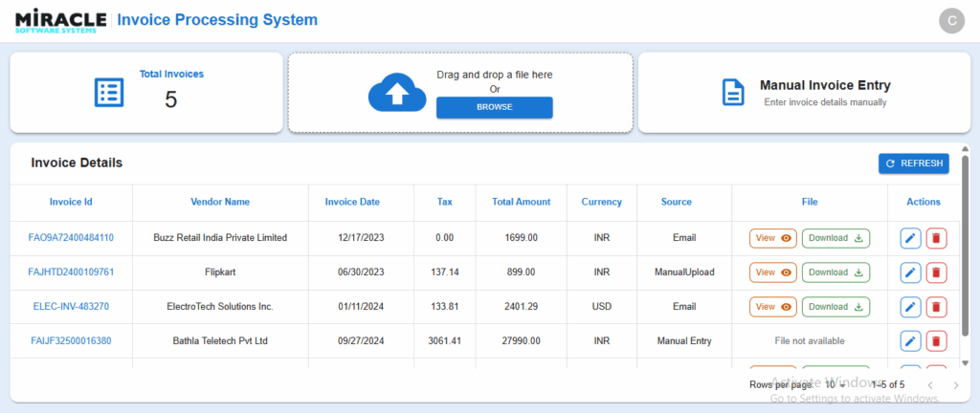Sort by the Vendor Name column header
The height and width of the screenshot is (413, 980).
(x=220, y=202)
